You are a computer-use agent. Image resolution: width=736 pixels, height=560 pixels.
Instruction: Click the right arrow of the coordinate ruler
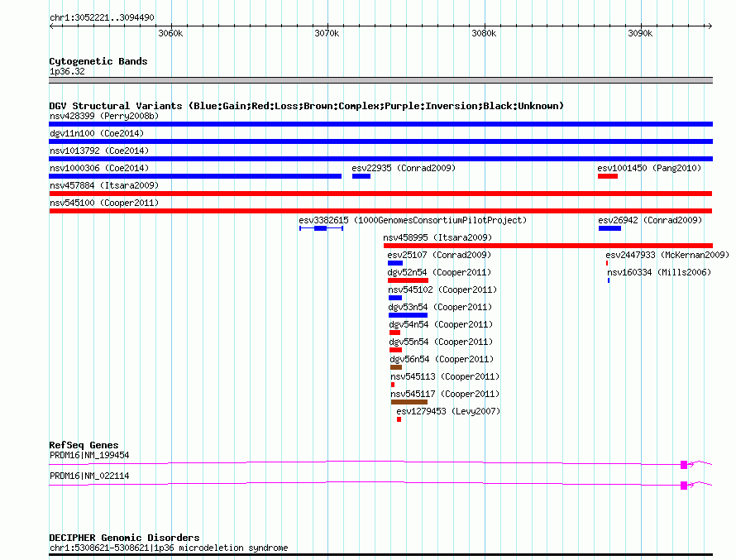pos(710,26)
